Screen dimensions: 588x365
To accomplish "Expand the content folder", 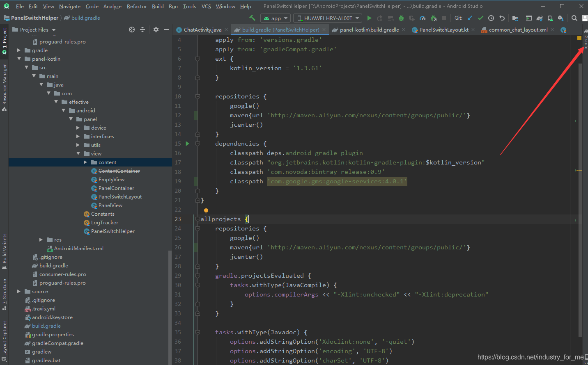I will (x=85, y=162).
